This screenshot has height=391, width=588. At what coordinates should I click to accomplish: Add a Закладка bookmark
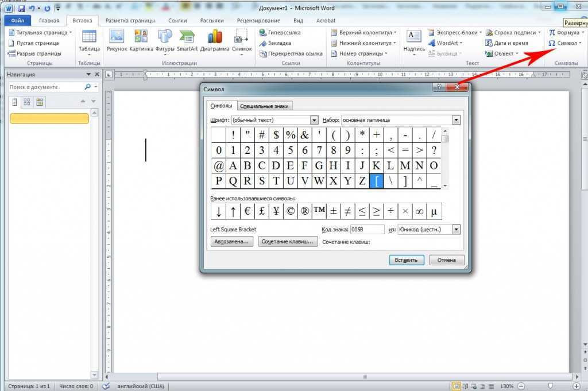click(275, 43)
